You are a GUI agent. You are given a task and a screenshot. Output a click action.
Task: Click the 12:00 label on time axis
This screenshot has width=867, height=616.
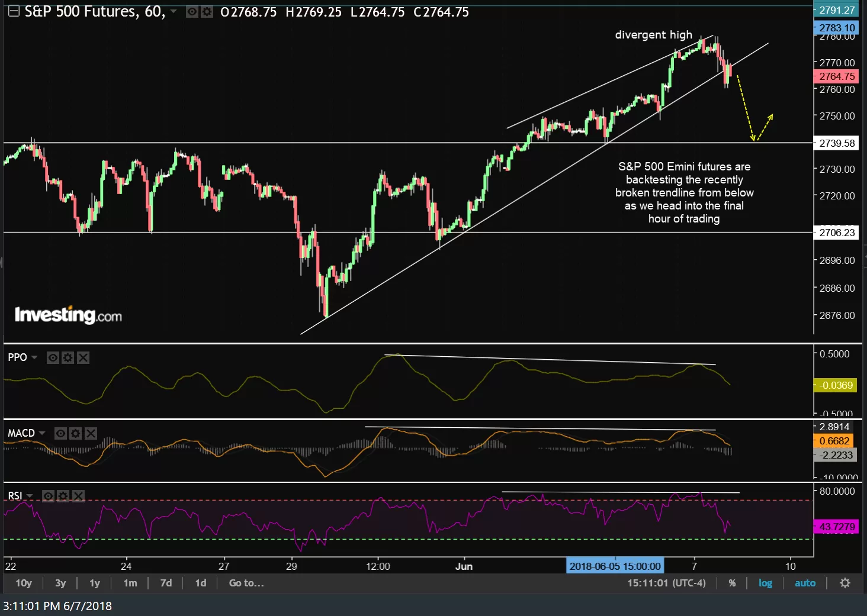[x=378, y=566]
